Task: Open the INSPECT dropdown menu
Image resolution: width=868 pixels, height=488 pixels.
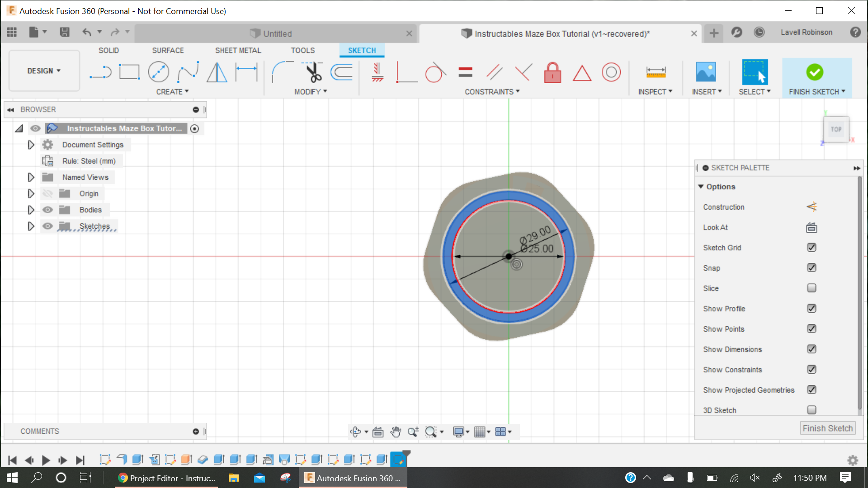Action: (655, 92)
